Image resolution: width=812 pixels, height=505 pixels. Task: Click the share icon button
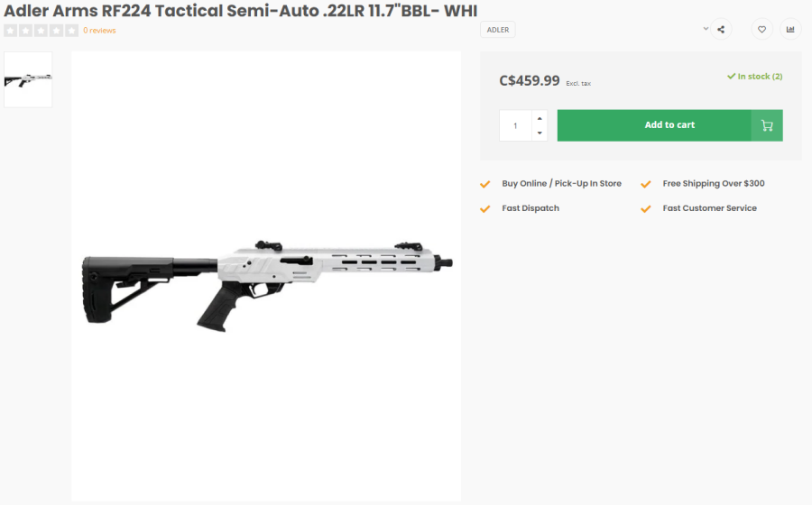coord(721,30)
